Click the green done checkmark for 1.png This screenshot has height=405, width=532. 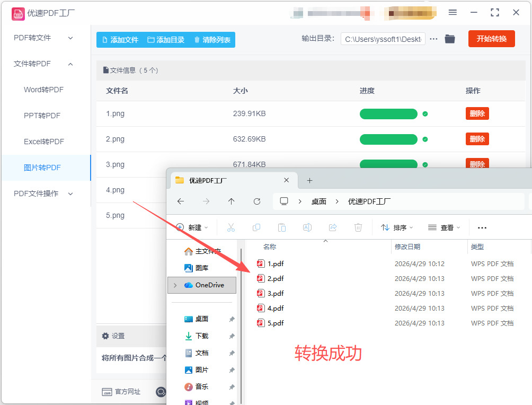[x=425, y=114]
